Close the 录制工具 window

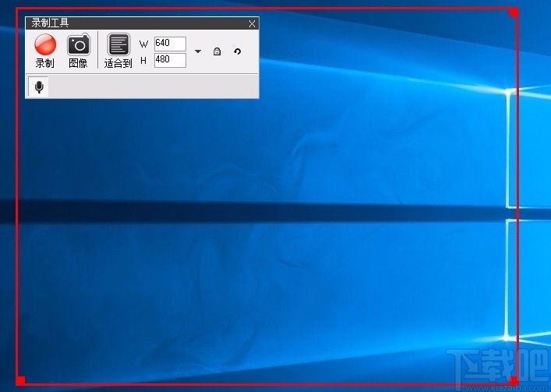tap(252, 23)
